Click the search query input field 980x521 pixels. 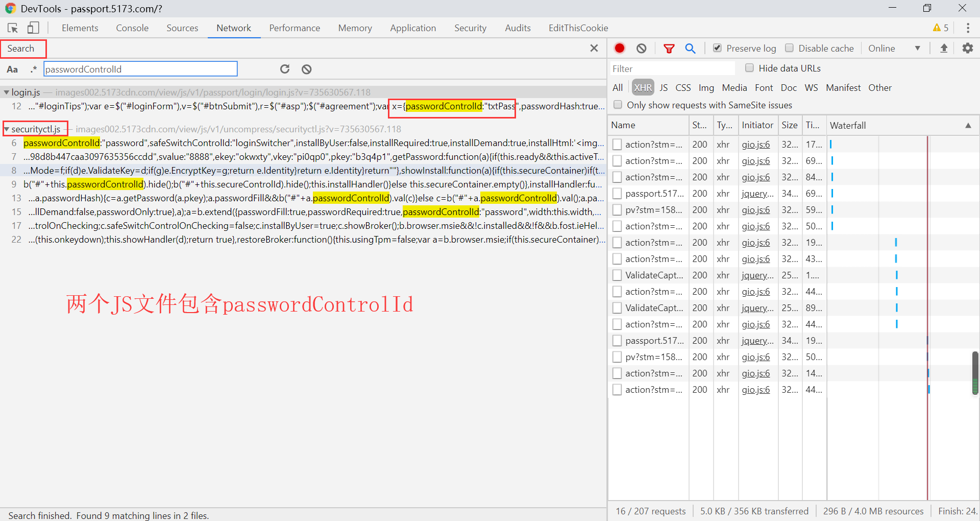pyautogui.click(x=140, y=69)
